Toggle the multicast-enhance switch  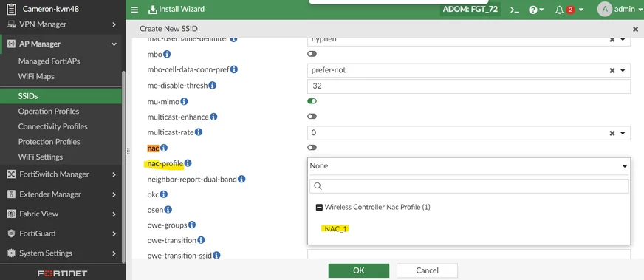point(312,117)
